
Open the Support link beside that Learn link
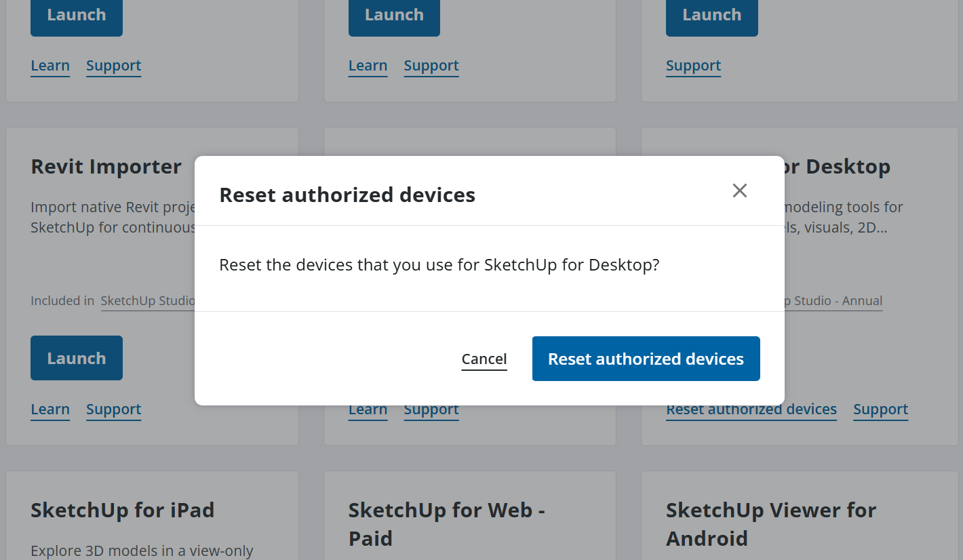tap(431, 409)
